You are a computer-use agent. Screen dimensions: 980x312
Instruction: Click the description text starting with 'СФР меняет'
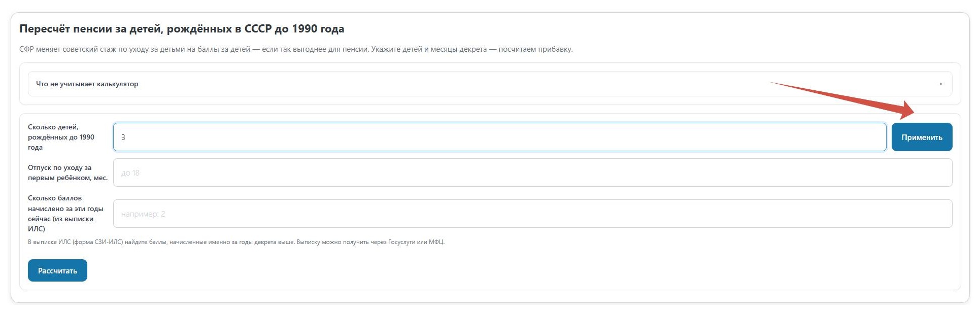point(296,49)
